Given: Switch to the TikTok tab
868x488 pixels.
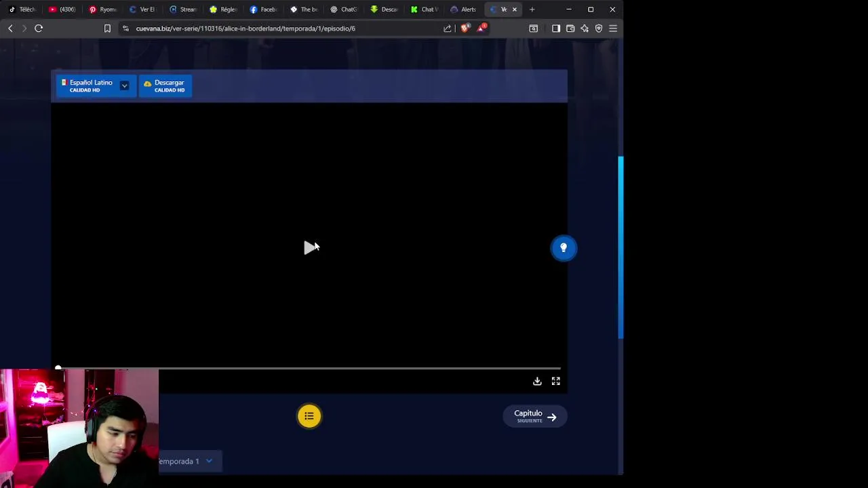Looking at the screenshot, I should pos(22,9).
